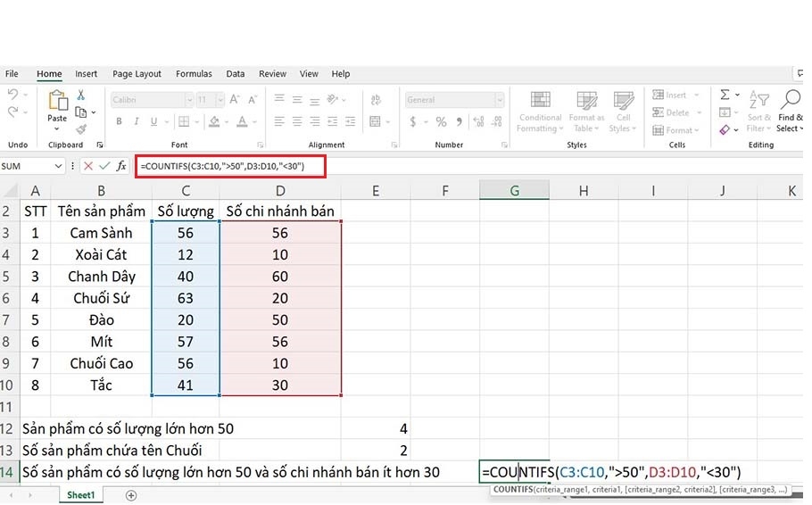Open the Calibri font name dropdown
The height and width of the screenshot is (505, 812).
(189, 99)
